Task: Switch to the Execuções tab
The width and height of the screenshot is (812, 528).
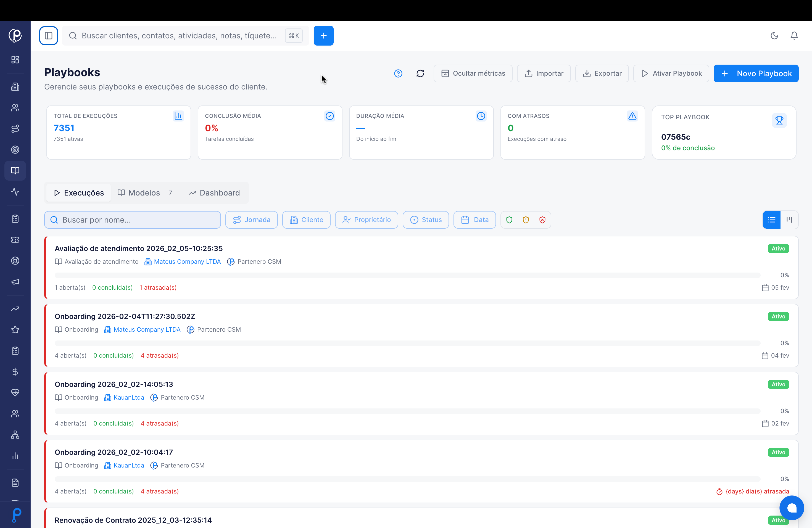Action: (79, 193)
